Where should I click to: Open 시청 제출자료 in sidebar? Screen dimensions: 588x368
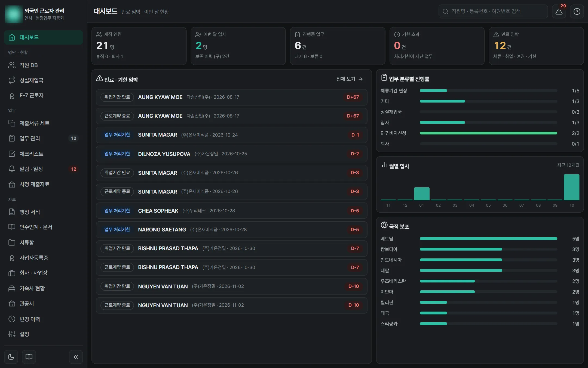pos(44,184)
